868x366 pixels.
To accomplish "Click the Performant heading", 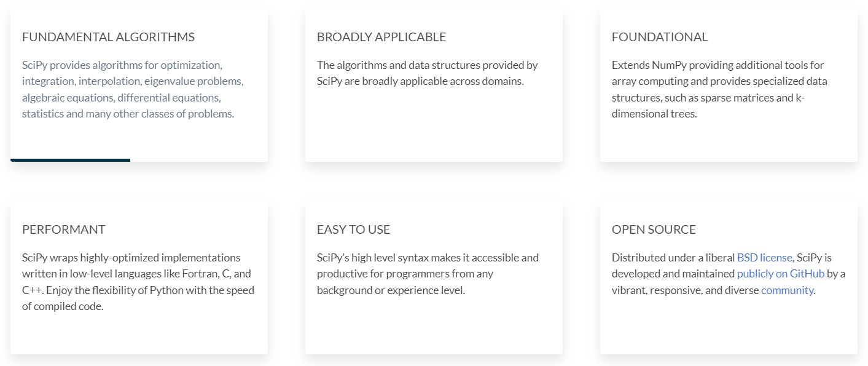I will [63, 229].
